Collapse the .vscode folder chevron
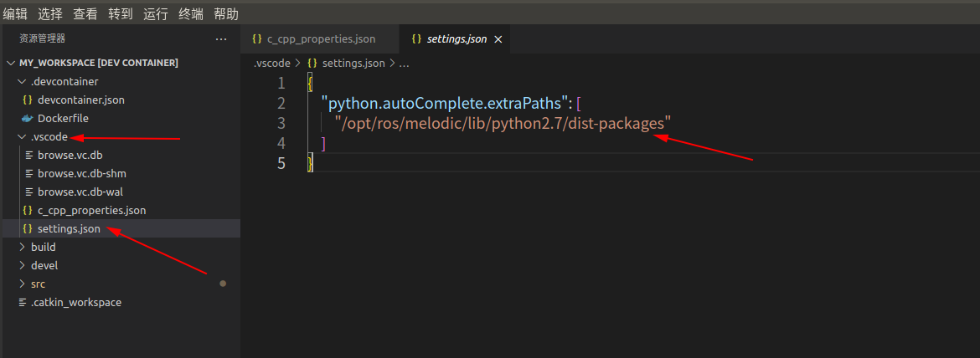Image resolution: width=980 pixels, height=358 pixels. pyautogui.click(x=23, y=136)
